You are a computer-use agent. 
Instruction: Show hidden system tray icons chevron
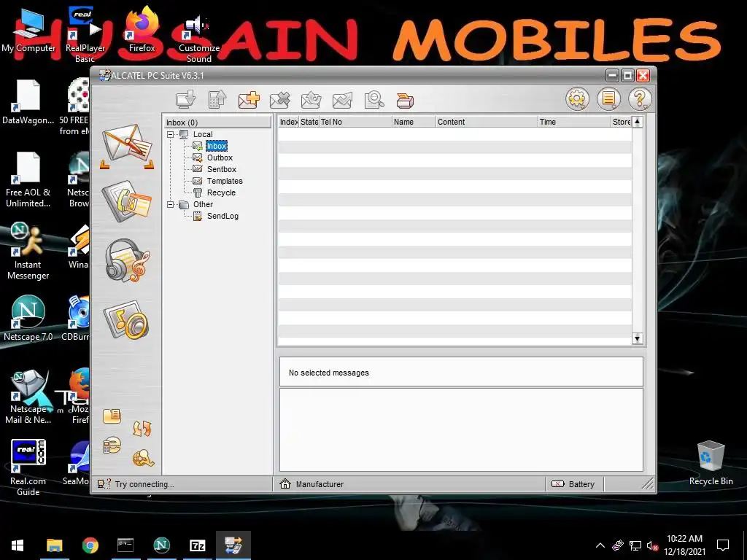pos(600,545)
